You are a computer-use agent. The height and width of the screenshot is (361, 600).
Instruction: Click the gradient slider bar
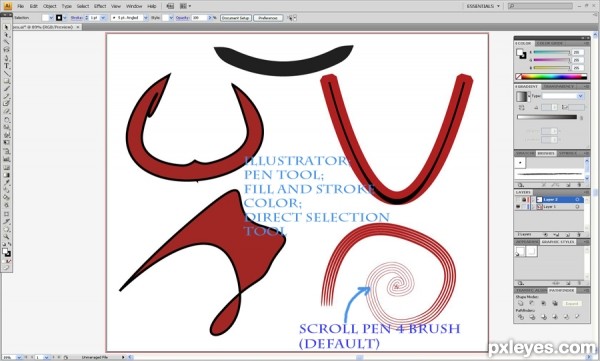click(547, 117)
